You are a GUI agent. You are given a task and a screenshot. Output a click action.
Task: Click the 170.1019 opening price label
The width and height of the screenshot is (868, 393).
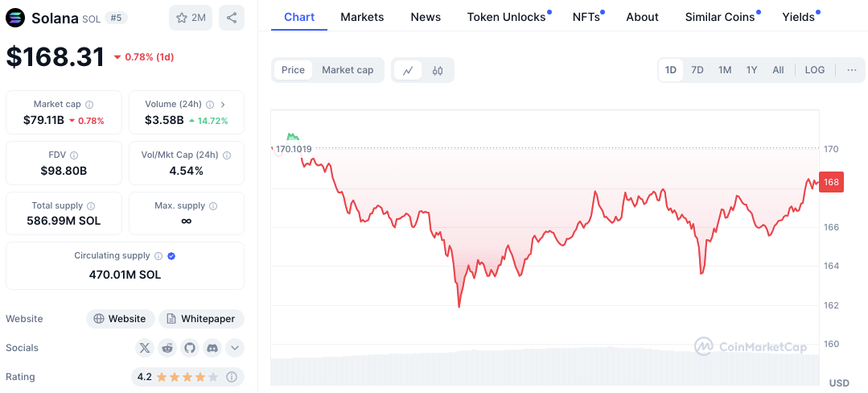point(294,148)
